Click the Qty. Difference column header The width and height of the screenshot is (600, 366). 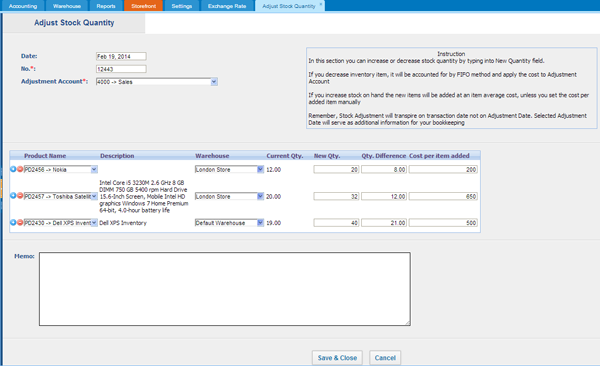(383, 156)
